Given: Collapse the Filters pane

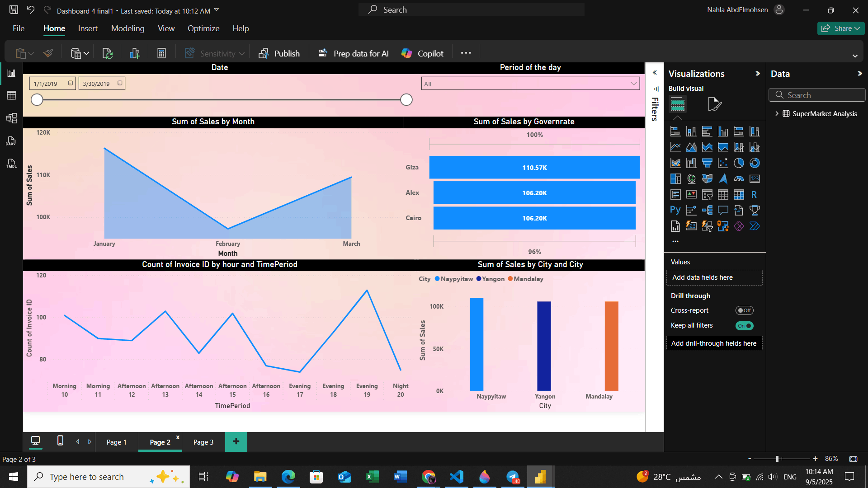Looking at the screenshot, I should point(655,72).
